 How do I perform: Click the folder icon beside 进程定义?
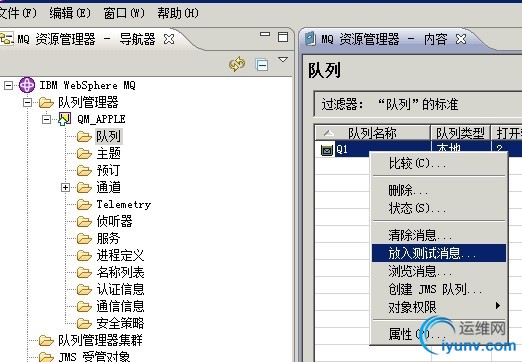(x=84, y=256)
